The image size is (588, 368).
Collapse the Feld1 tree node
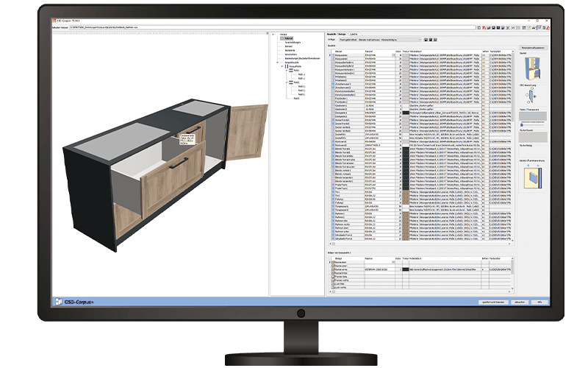pos(287,71)
